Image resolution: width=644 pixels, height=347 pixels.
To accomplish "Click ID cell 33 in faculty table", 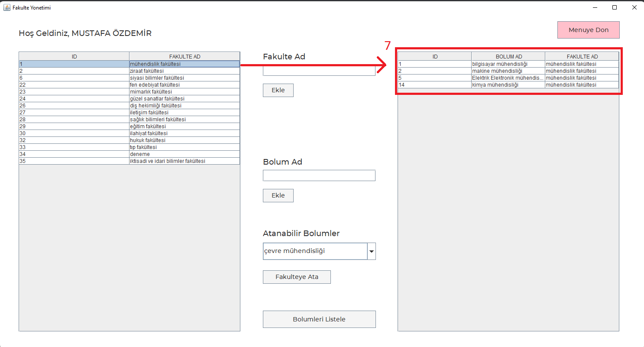I will tap(74, 147).
